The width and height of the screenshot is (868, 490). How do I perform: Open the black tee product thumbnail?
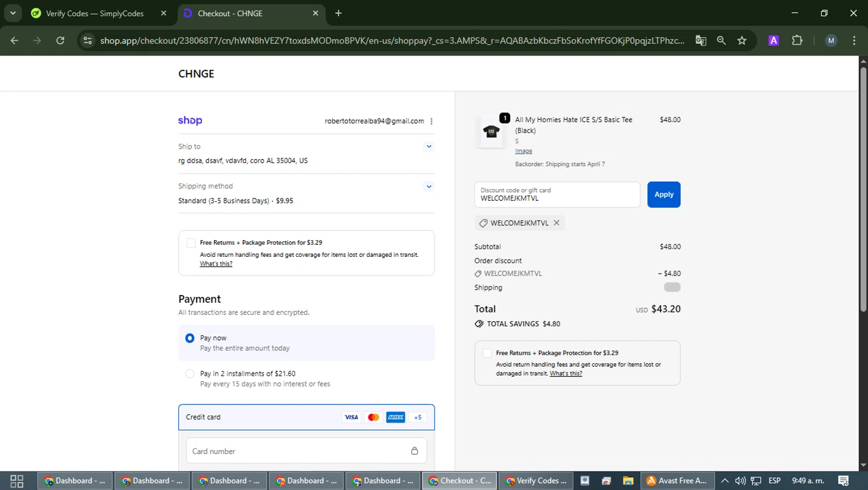[x=491, y=131]
